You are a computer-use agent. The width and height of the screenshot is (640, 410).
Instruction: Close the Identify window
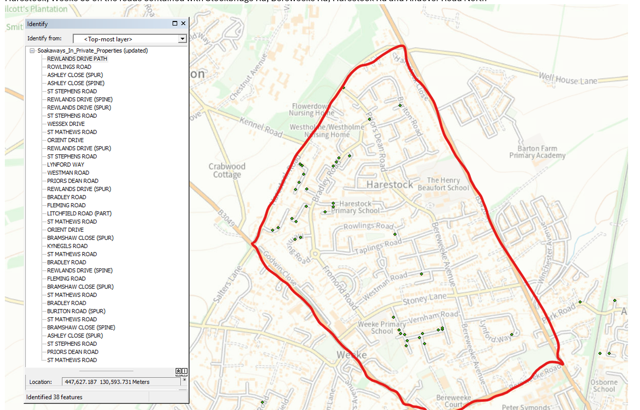click(x=183, y=24)
